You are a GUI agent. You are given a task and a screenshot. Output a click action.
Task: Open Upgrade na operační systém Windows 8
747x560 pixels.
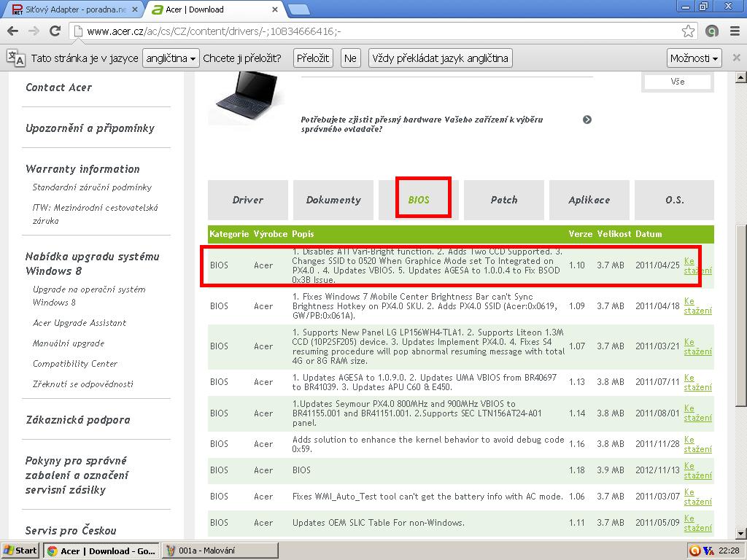click(x=88, y=296)
